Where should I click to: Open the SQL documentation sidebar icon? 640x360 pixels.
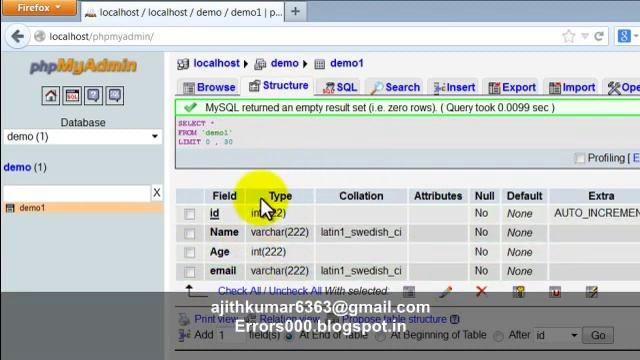[115, 96]
